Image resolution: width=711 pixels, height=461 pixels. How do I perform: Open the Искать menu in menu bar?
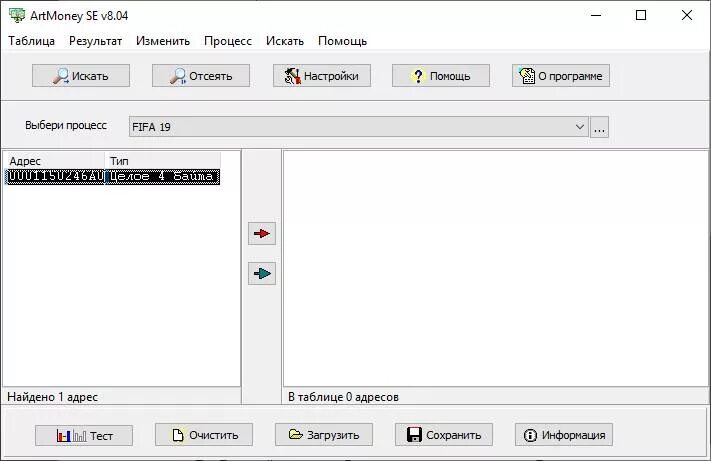(285, 41)
